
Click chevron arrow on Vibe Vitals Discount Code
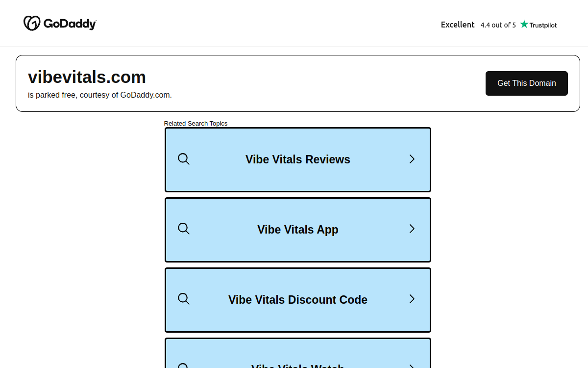click(x=412, y=299)
